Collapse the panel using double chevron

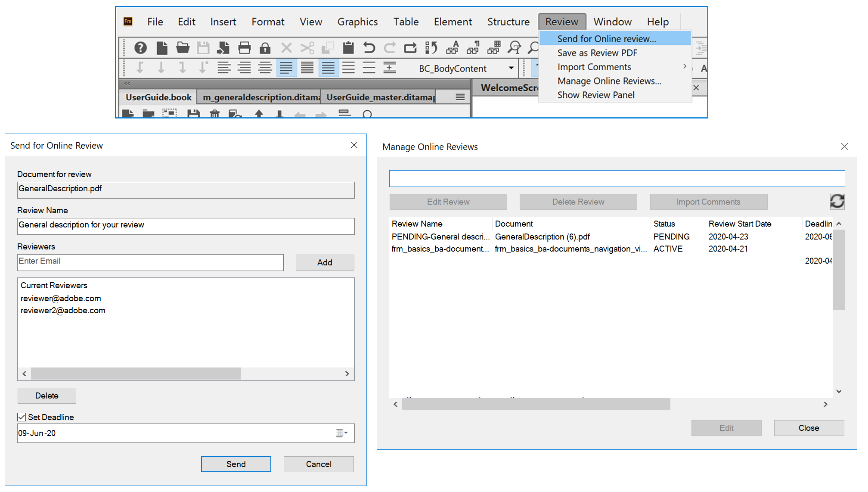pyautogui.click(x=127, y=84)
